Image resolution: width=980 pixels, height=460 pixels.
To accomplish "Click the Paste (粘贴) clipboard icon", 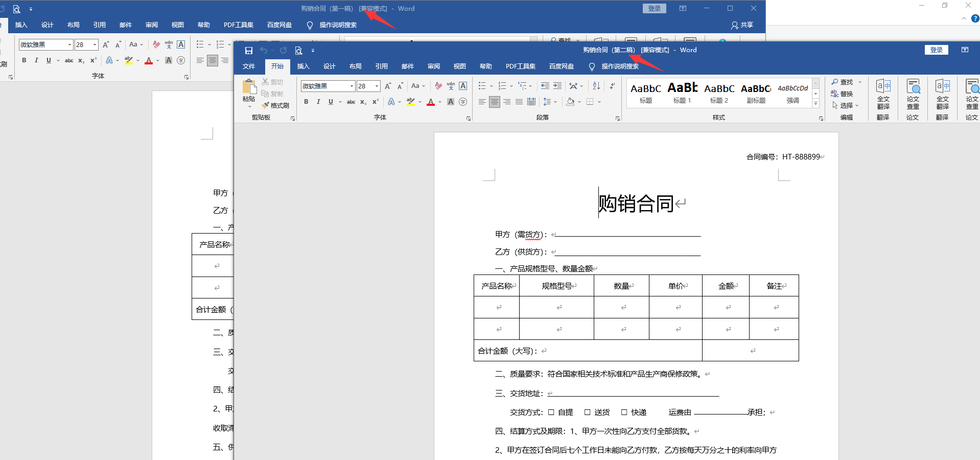I will click(x=249, y=87).
